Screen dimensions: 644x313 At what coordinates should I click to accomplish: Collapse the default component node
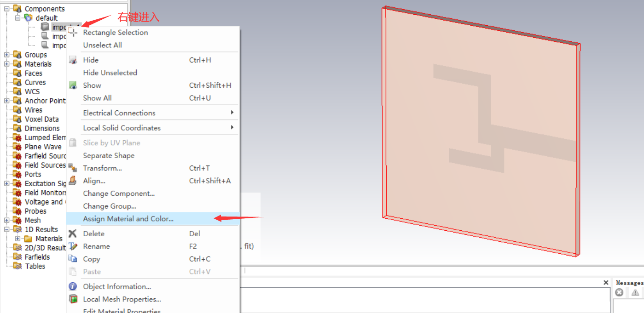click(18, 18)
